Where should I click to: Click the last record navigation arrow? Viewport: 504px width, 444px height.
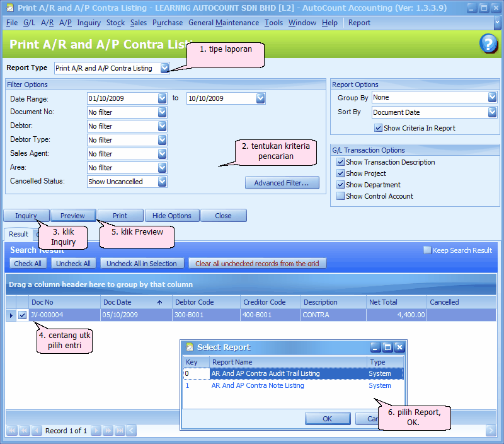pos(119,431)
